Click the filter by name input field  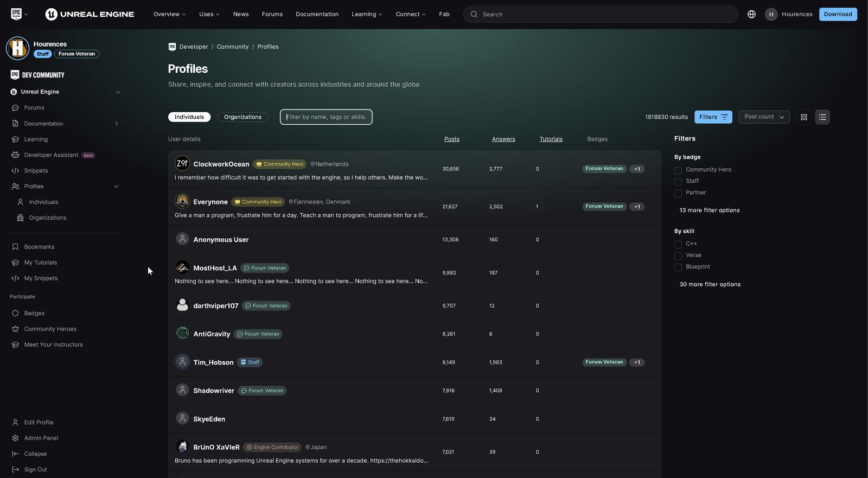coord(326,117)
